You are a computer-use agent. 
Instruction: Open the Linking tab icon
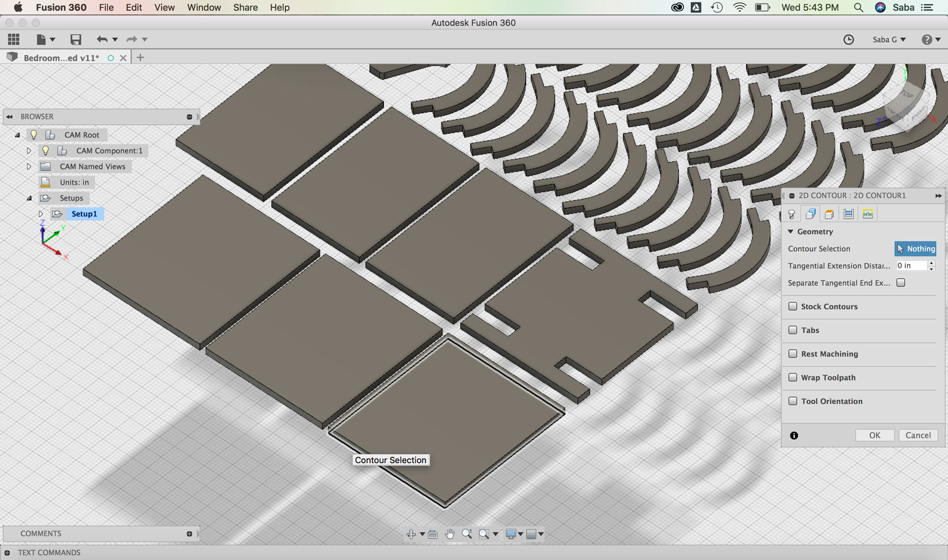[868, 214]
